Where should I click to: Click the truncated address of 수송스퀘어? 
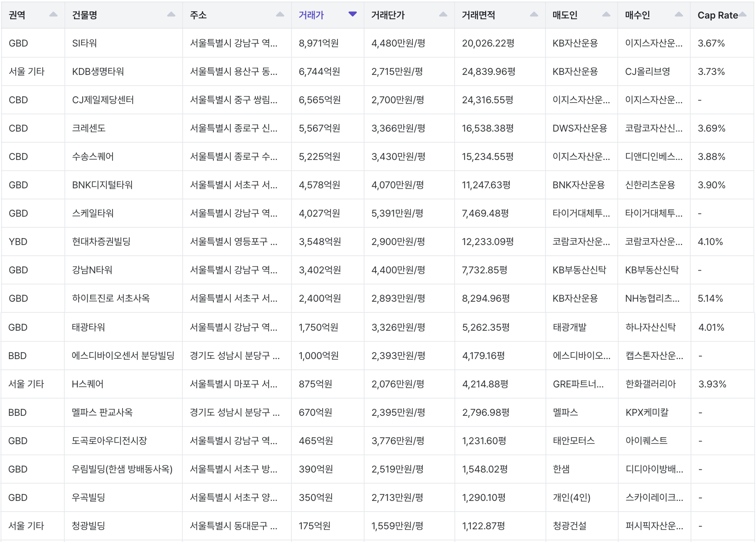tap(233, 156)
